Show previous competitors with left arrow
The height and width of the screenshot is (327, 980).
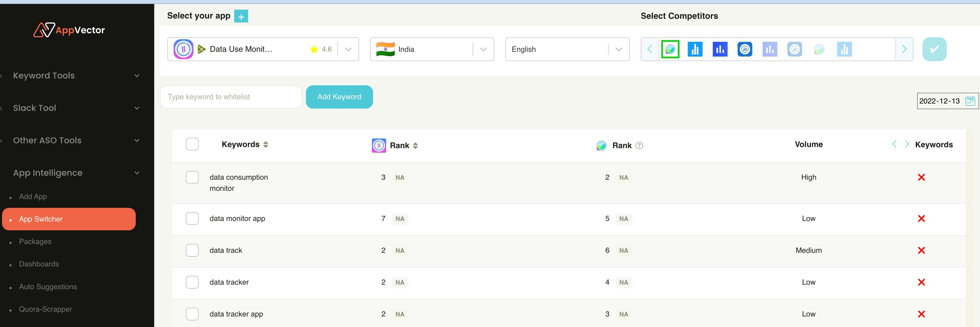click(650, 49)
